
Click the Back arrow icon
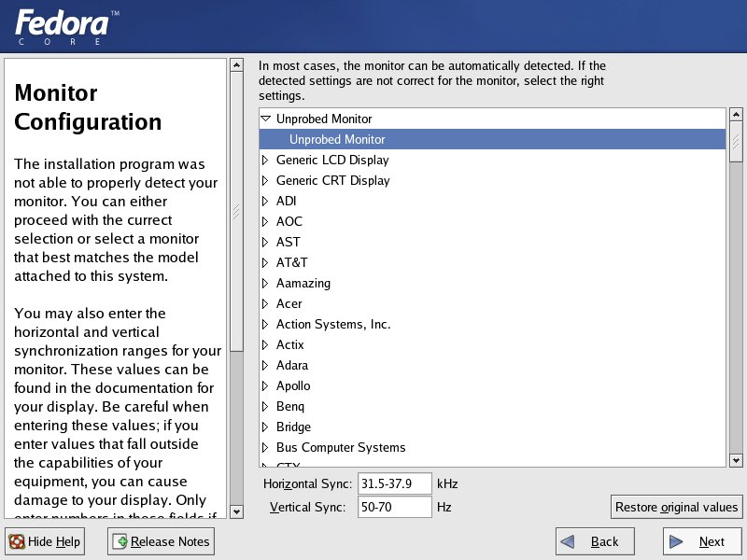pyautogui.click(x=569, y=542)
